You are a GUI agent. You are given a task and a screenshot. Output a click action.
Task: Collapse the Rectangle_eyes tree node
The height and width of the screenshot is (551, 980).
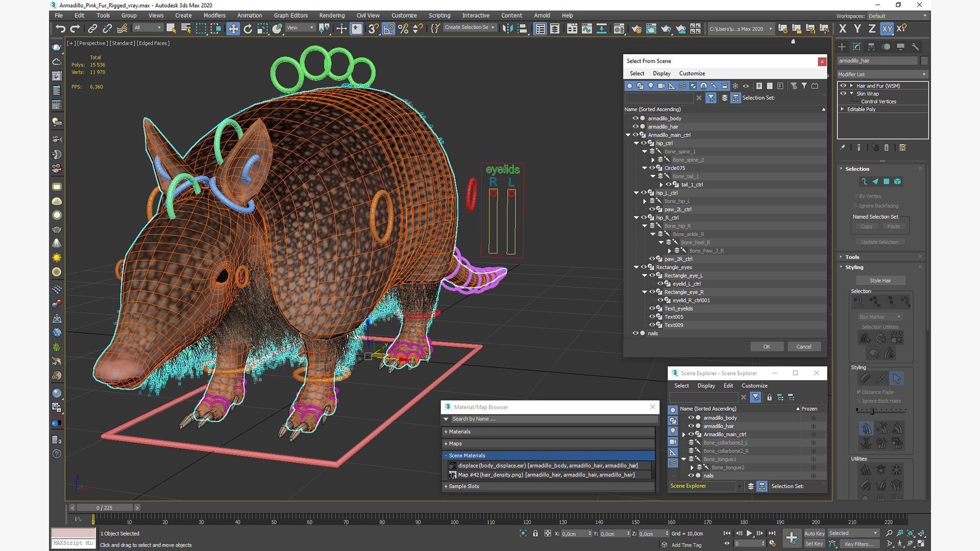coord(636,267)
